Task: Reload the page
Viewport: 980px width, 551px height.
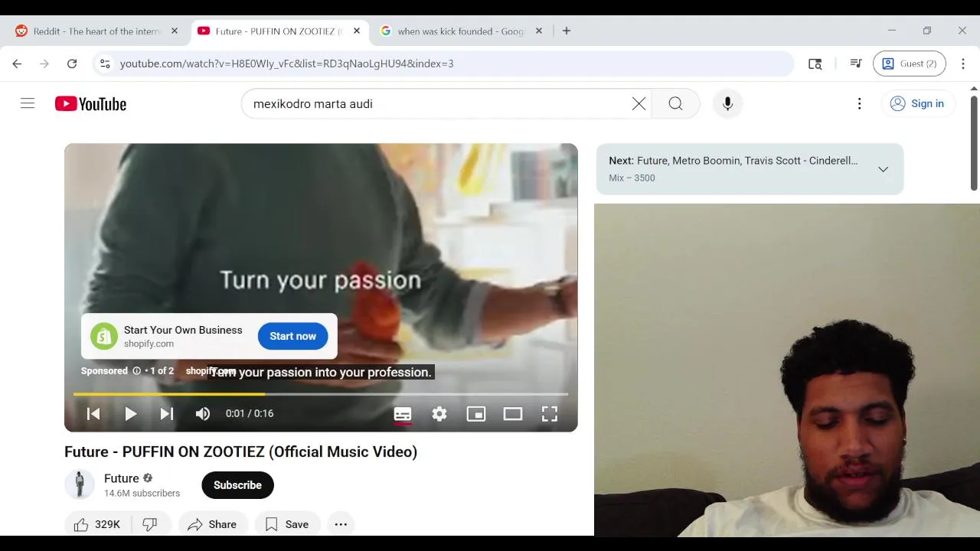Action: [x=72, y=64]
